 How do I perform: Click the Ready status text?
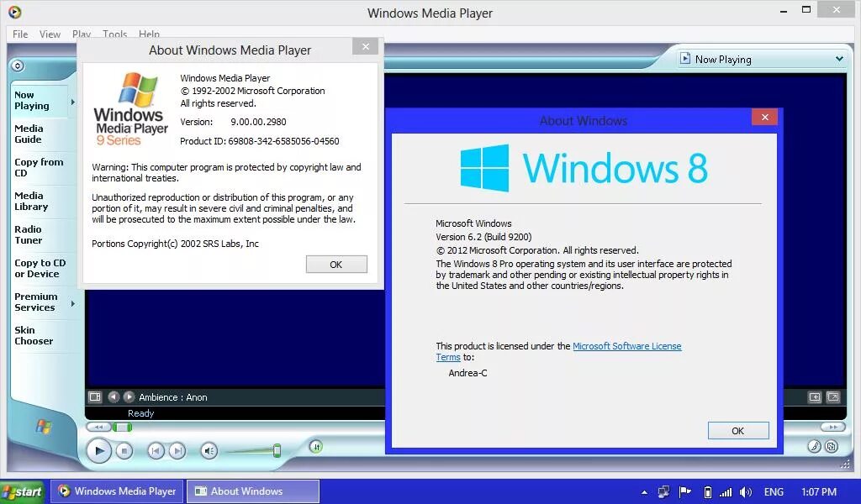[x=141, y=413]
